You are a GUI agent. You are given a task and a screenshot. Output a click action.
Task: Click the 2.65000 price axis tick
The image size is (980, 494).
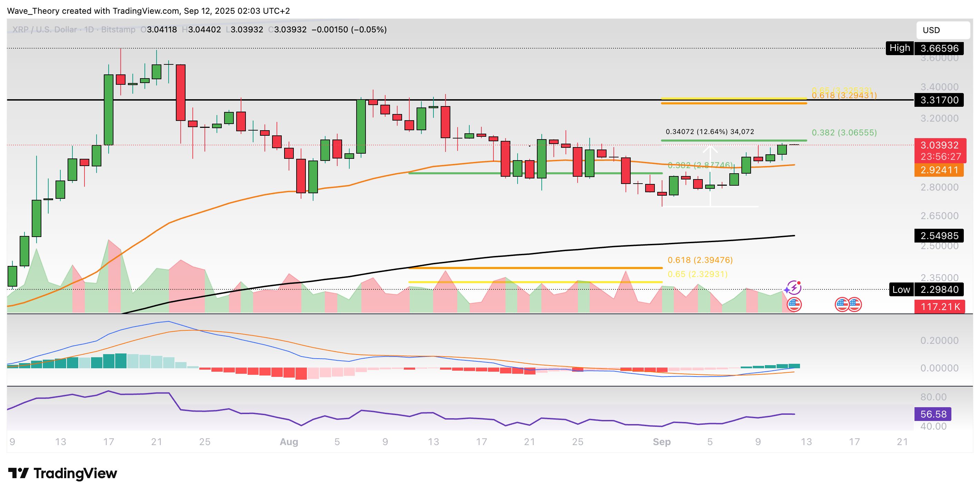click(x=939, y=216)
